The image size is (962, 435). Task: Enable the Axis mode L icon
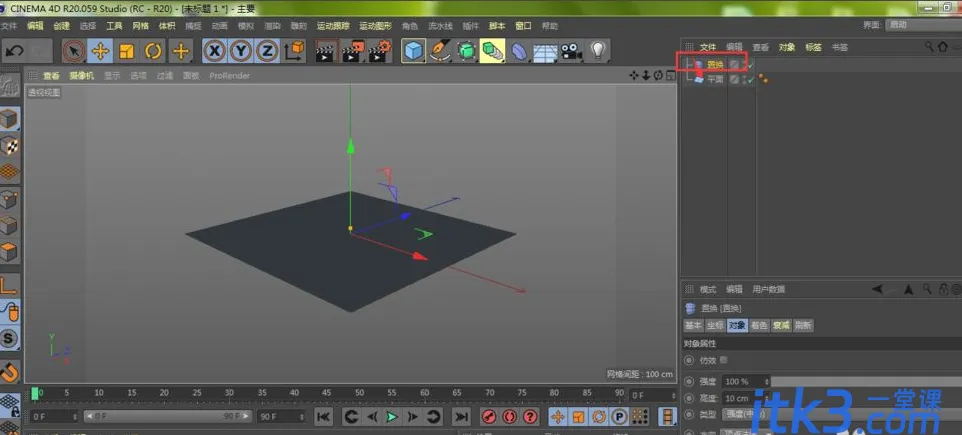click(x=9, y=285)
